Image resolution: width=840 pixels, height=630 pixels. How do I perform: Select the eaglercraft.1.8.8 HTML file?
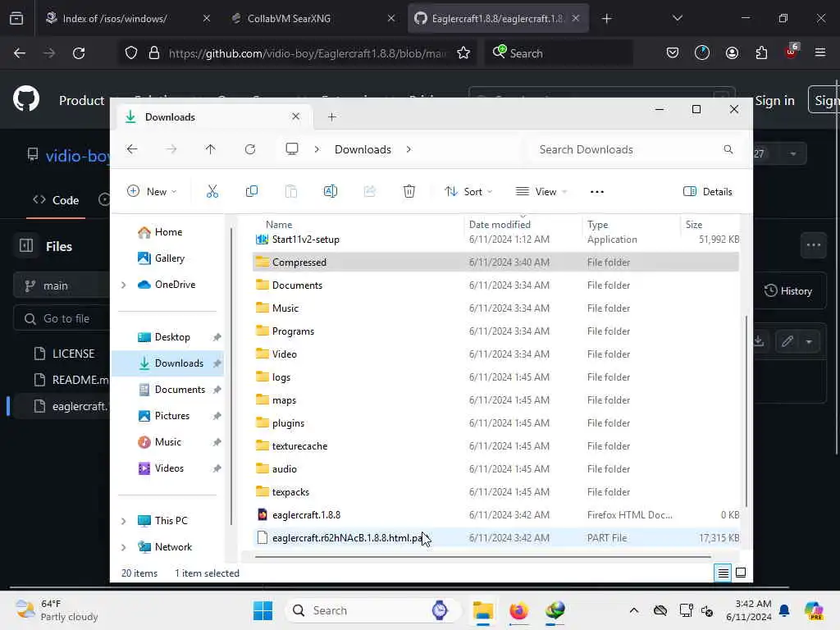coord(495,515)
